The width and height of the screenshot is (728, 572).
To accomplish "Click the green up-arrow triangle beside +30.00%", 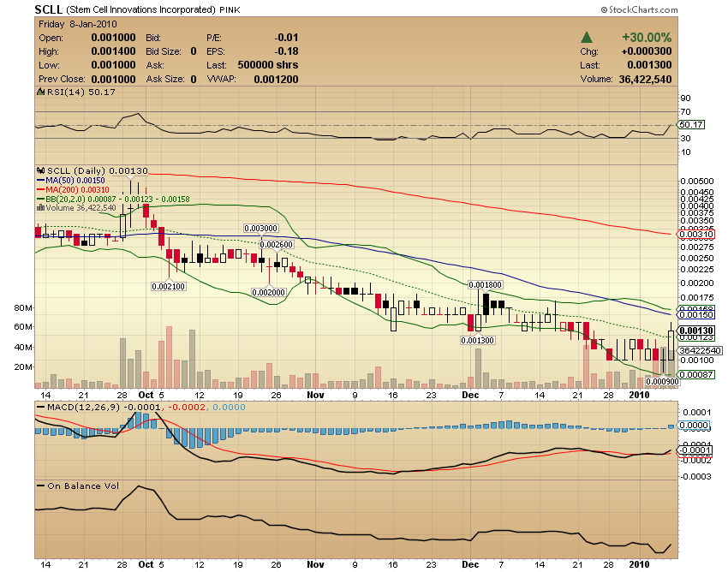I will pyautogui.click(x=587, y=38).
